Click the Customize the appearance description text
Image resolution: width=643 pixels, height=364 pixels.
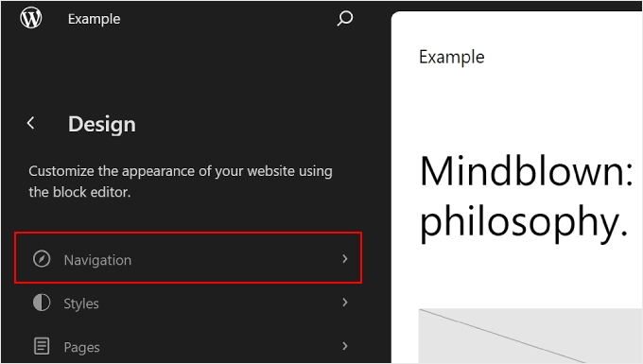[x=181, y=182]
